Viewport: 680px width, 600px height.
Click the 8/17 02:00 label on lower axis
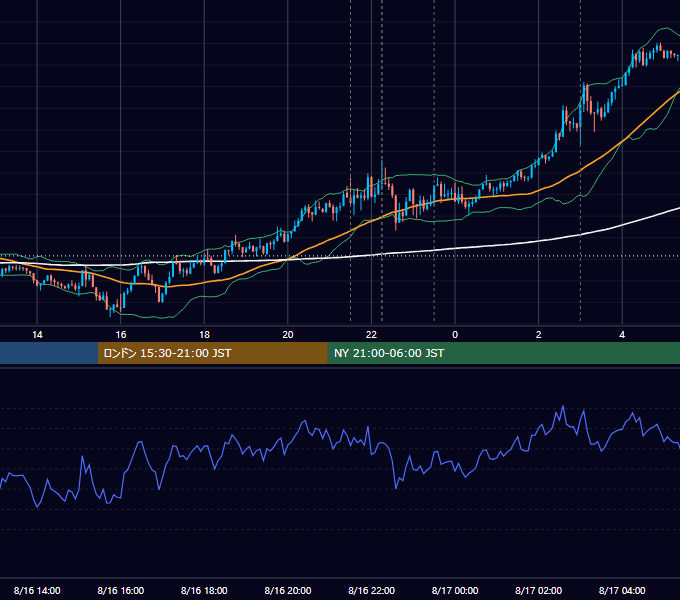click(538, 590)
